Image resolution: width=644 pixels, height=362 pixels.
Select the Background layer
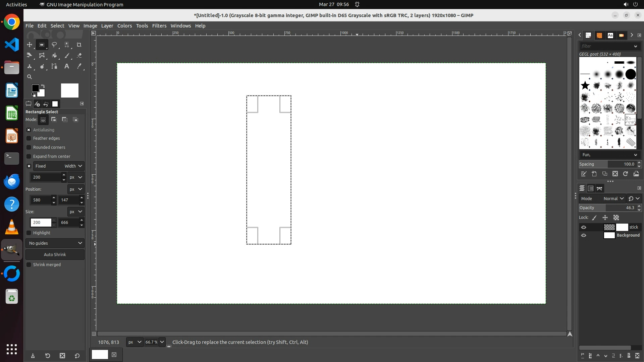pos(628,235)
